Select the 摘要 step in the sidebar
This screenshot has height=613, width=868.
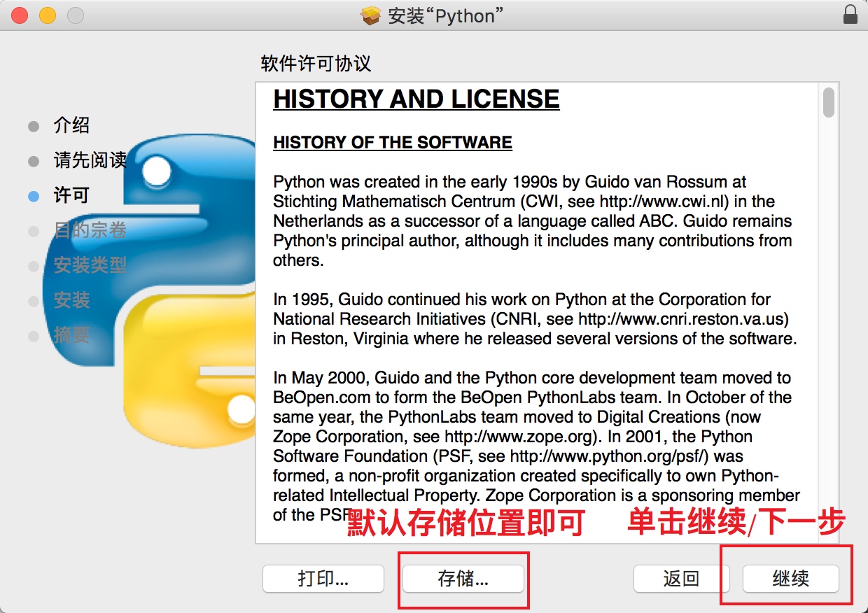pyautogui.click(x=71, y=335)
